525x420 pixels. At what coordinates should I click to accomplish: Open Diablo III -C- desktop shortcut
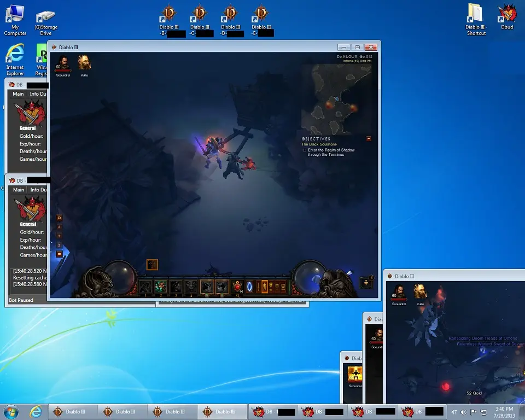(x=200, y=20)
